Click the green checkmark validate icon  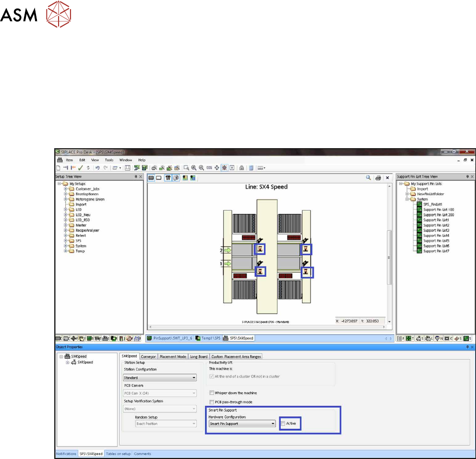[81, 168]
